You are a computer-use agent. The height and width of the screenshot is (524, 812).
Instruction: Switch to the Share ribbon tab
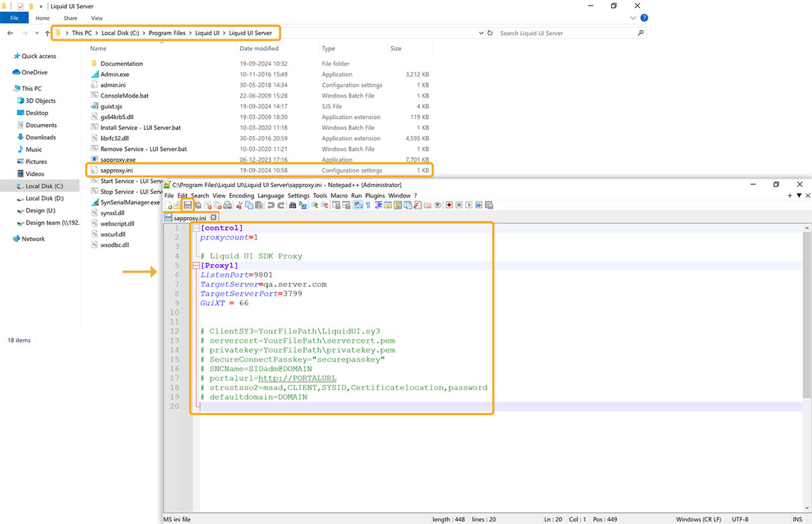pyautogui.click(x=70, y=18)
